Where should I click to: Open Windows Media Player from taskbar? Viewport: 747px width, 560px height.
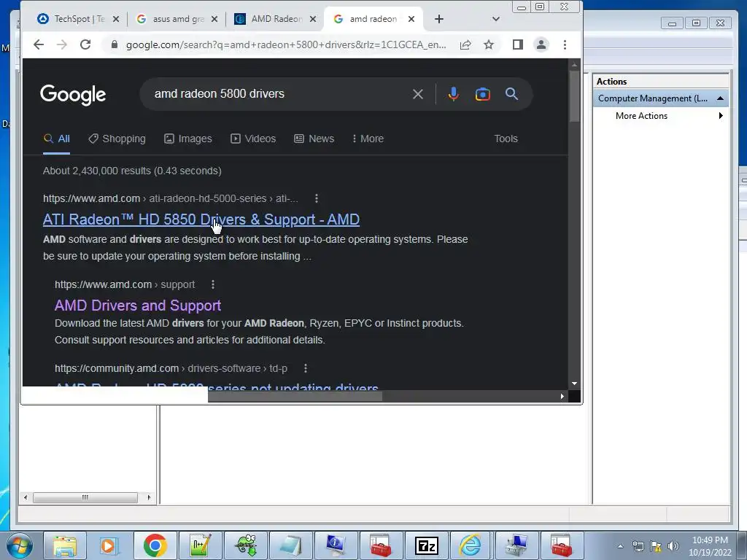109,545
